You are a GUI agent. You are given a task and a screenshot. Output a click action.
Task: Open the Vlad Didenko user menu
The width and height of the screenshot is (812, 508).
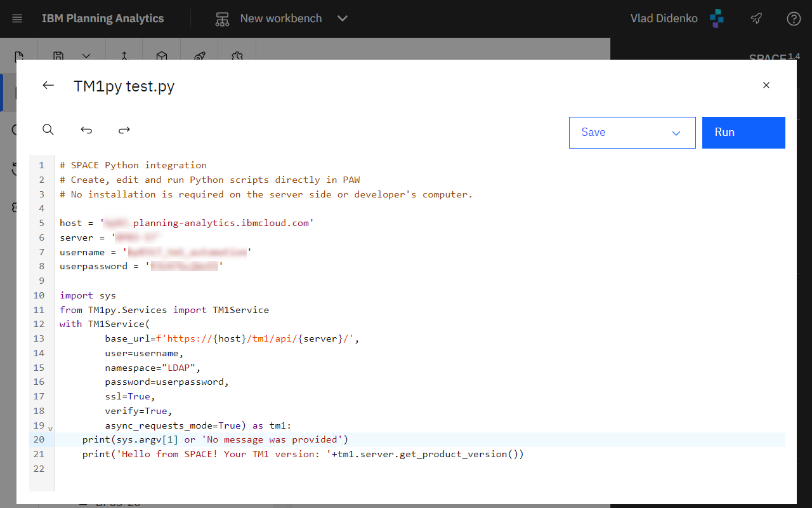(664, 18)
